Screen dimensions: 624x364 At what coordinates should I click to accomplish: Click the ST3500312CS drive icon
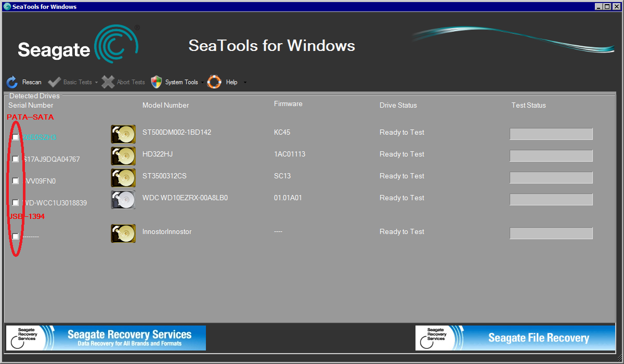click(123, 178)
